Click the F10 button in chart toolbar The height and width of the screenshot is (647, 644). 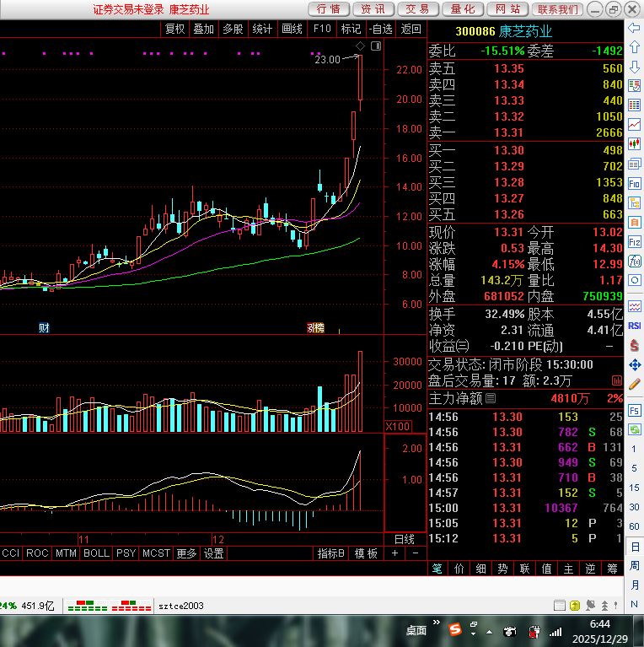point(322,29)
